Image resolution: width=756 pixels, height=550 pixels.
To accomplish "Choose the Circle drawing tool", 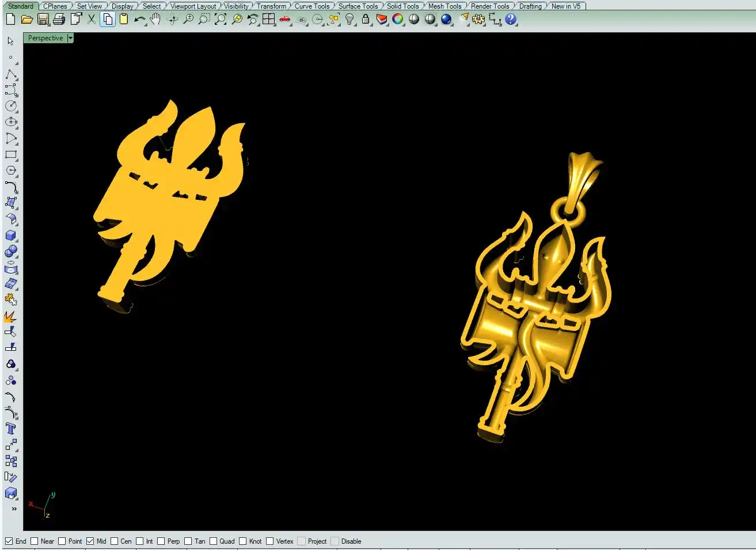I will (x=10, y=106).
